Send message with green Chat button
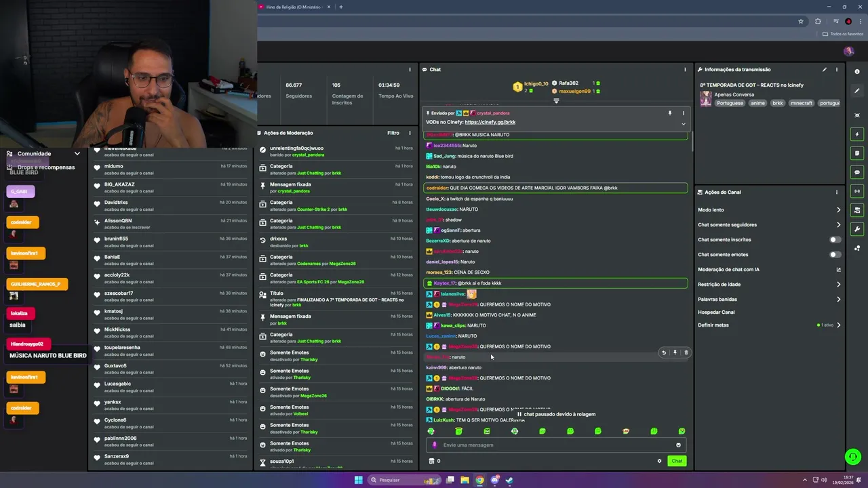868x488 pixels. coord(677,461)
